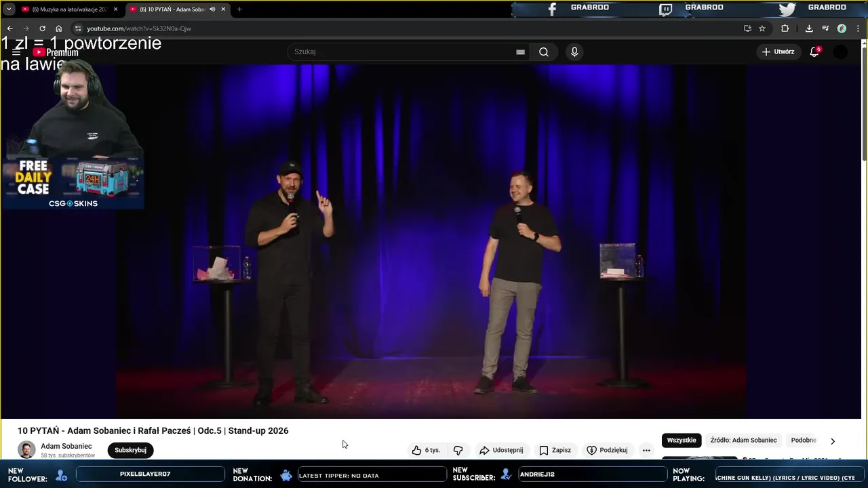The image size is (868, 488).
Task: Open more actions three-dot menu
Action: click(646, 450)
